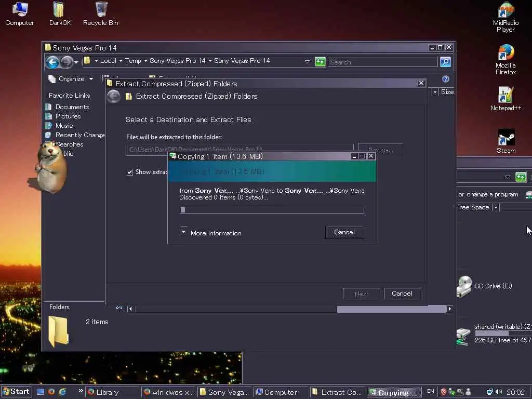Click Next in the extract wizard
This screenshot has width=532, height=399.
pyautogui.click(x=362, y=294)
